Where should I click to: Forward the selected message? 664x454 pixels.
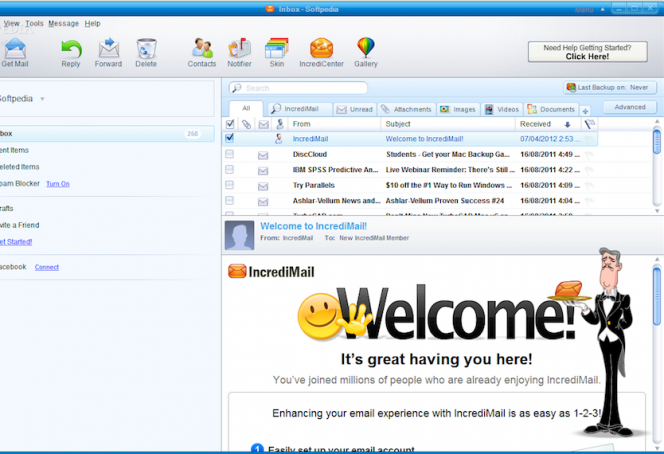[108, 52]
